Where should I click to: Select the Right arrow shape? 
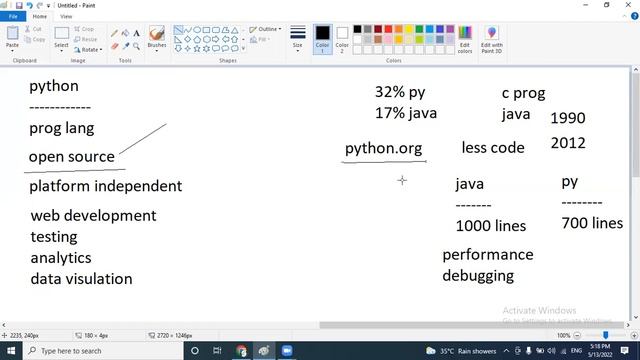click(216, 39)
